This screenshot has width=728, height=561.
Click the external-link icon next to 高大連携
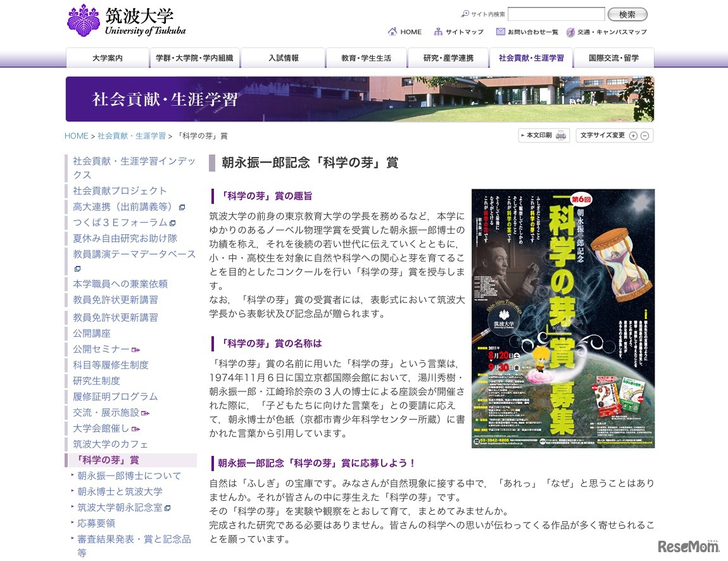(180, 208)
